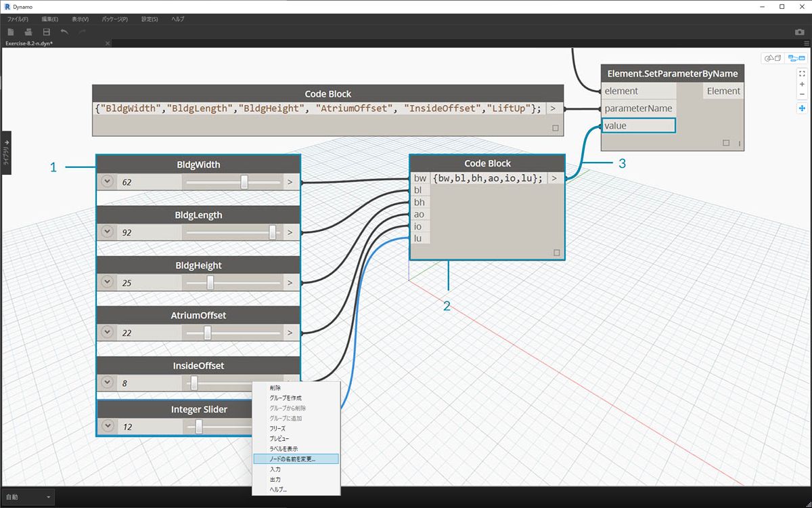The height and width of the screenshot is (508, 812).
Task: Choose 削除 in the context menu
Action: (x=296, y=388)
